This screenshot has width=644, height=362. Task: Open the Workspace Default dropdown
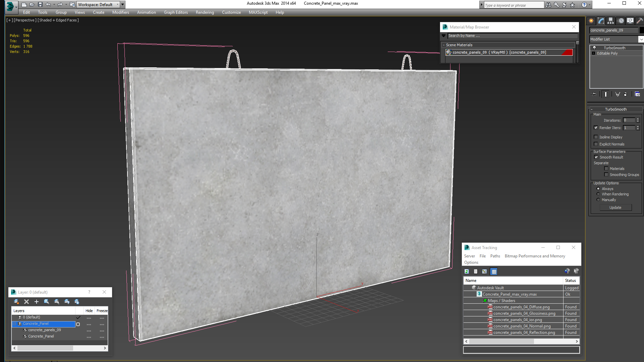[x=98, y=5]
